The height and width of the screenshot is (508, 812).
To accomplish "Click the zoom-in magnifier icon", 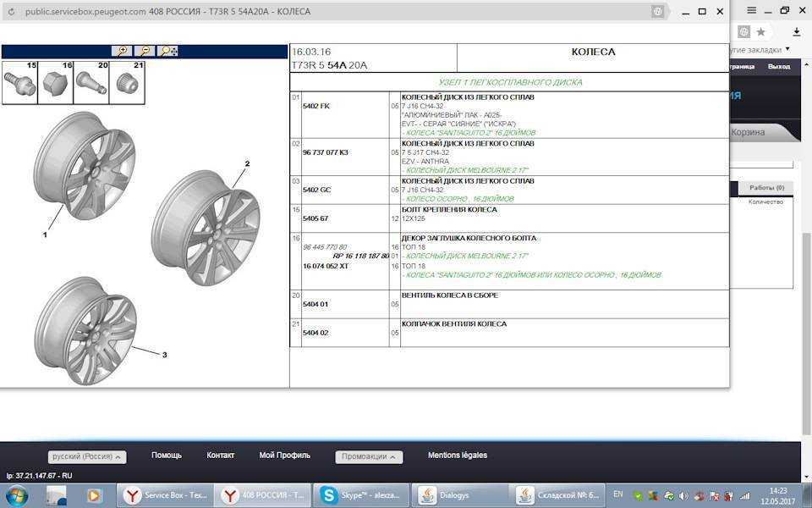I will 122,51.
